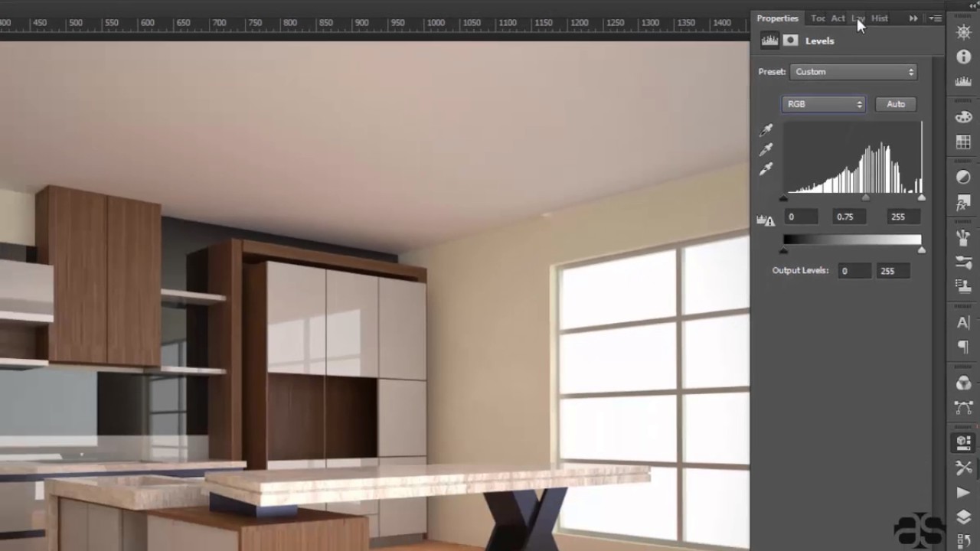The width and height of the screenshot is (980, 551).
Task: Click the input highlight white slider
Action: pyautogui.click(x=922, y=199)
